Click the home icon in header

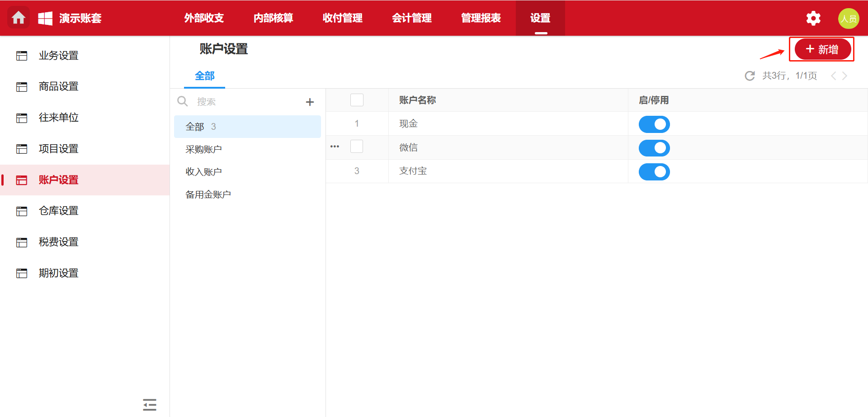(x=19, y=18)
